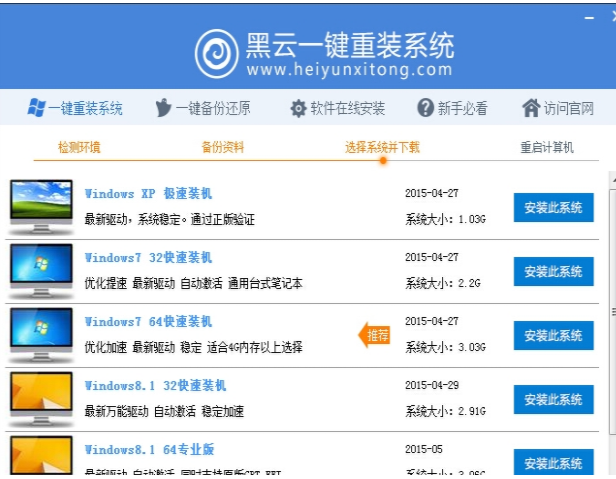The height and width of the screenshot is (479, 616).
Task: Click the 系统大小: 2.2G text
Action: (x=443, y=283)
